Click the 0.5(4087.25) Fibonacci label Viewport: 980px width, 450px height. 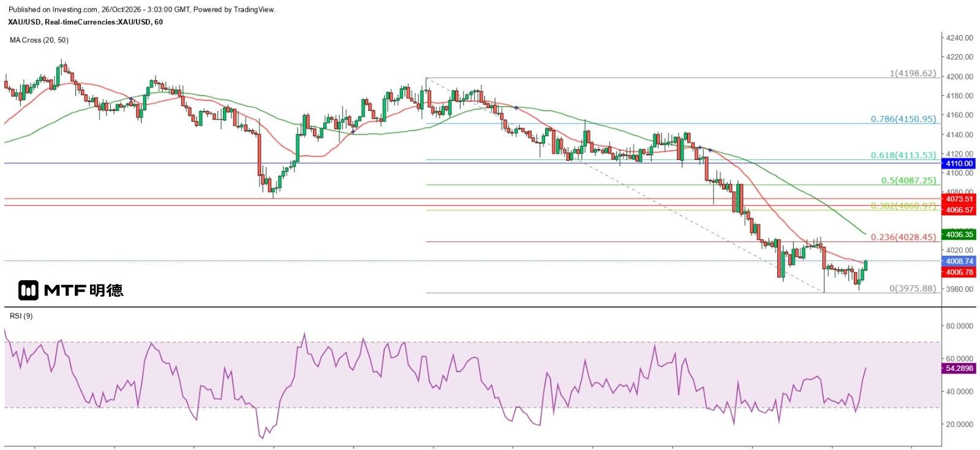(908, 181)
